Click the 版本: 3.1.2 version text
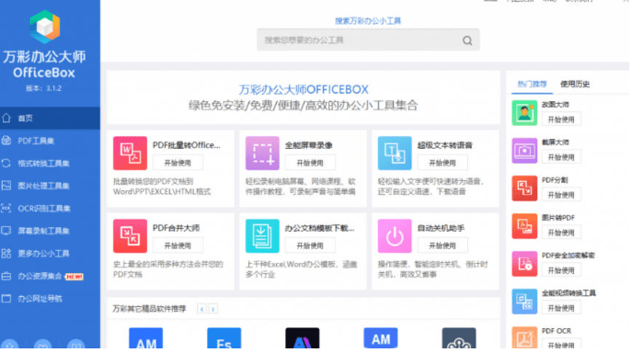Image resolution: width=643 pixels, height=364 pixels. pos(44,88)
